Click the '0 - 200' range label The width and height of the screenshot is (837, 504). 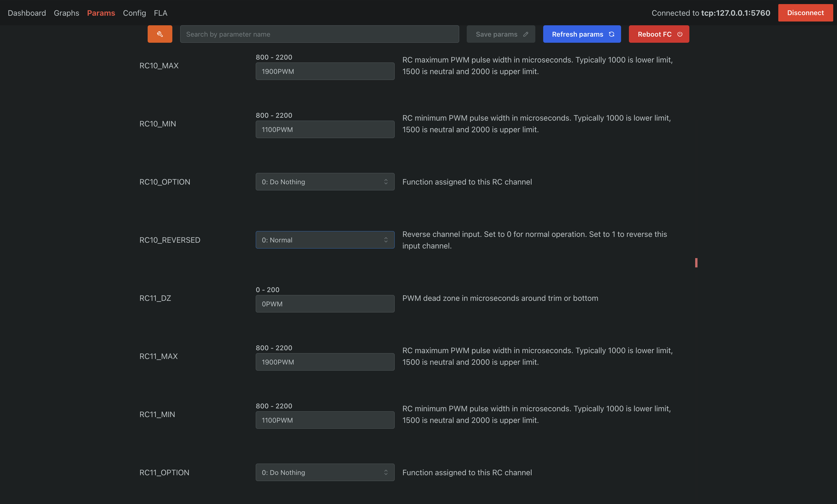coord(268,290)
